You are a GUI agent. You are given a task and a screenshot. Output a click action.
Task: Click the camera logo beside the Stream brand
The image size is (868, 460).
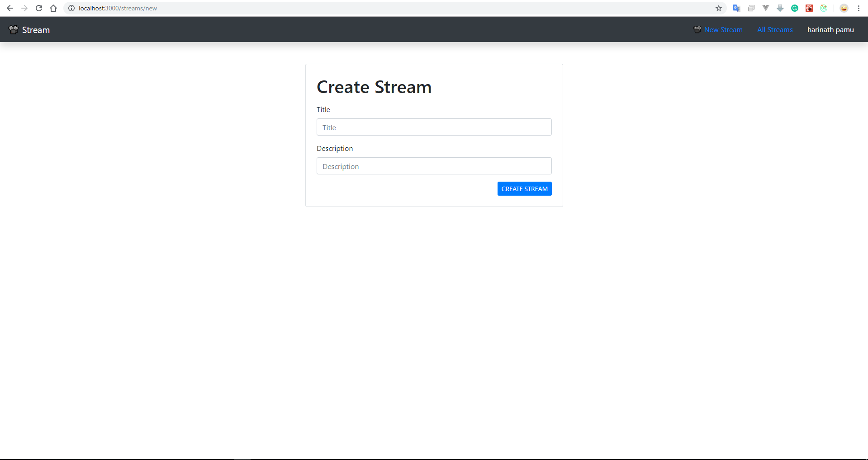14,29
